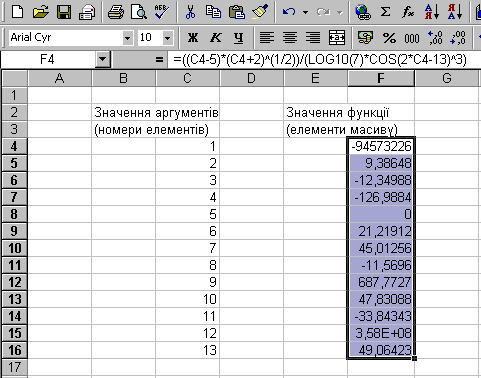Apply Percent style icon
Image resolution: width=481 pixels, height=378 pixels.
pyautogui.click(x=389, y=38)
